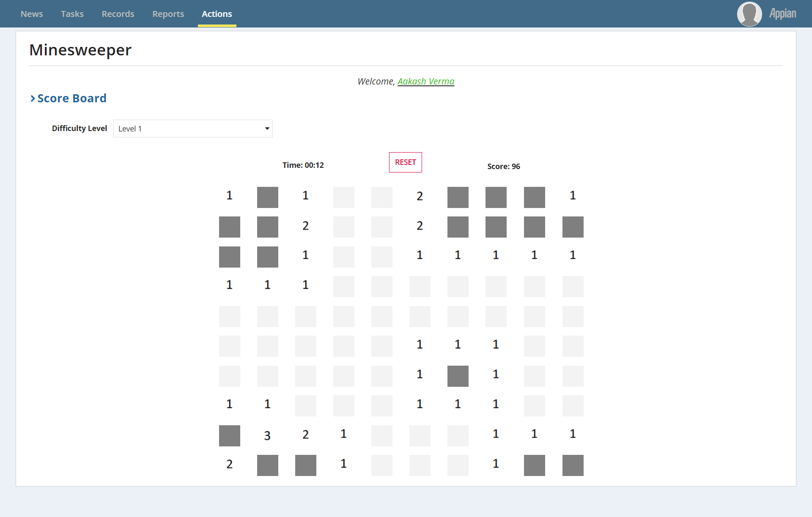Open the user profile avatar icon
Image resolution: width=812 pixels, height=517 pixels.
[749, 14]
